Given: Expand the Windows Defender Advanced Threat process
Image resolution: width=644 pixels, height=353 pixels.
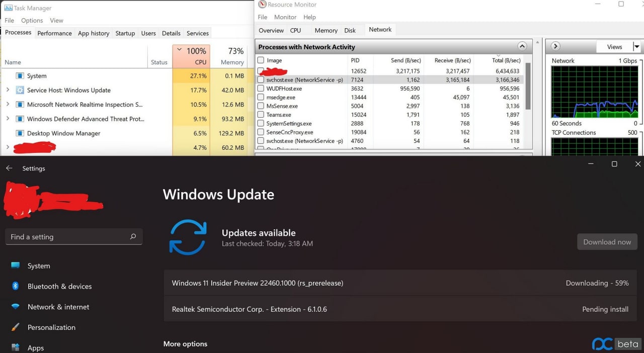Looking at the screenshot, I should tap(8, 119).
